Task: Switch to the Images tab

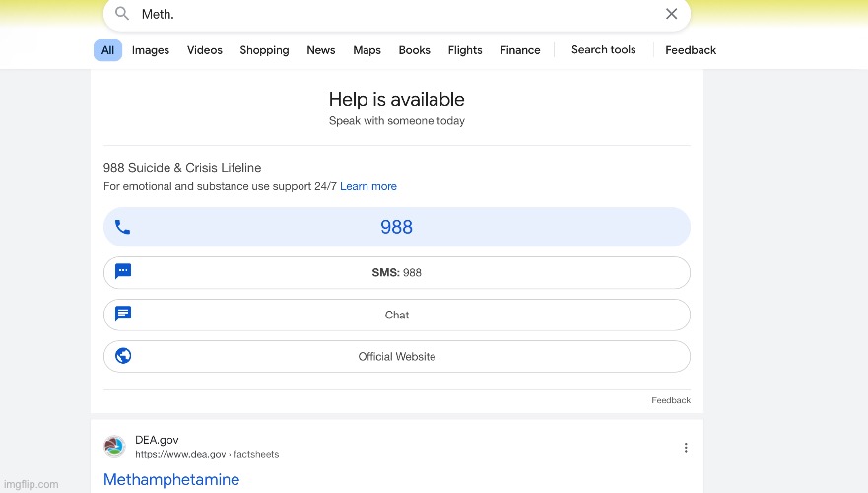Action: (151, 50)
